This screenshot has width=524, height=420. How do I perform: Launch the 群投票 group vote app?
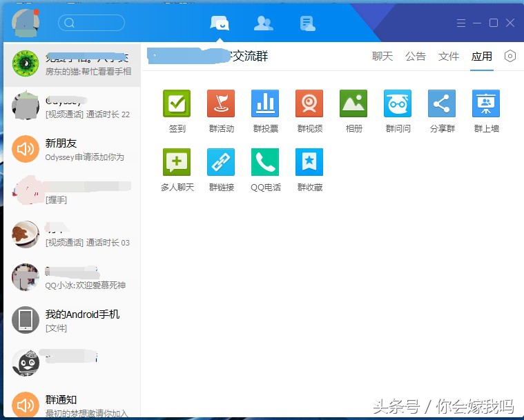pyautogui.click(x=265, y=103)
